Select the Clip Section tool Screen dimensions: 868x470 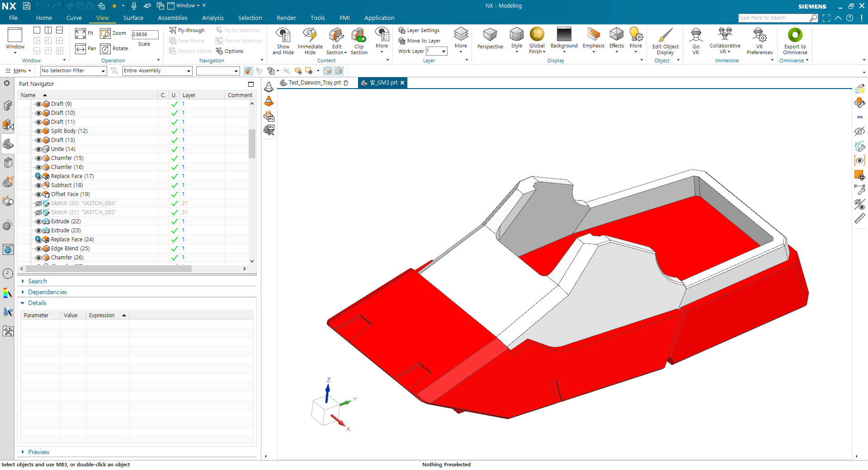pos(359,36)
